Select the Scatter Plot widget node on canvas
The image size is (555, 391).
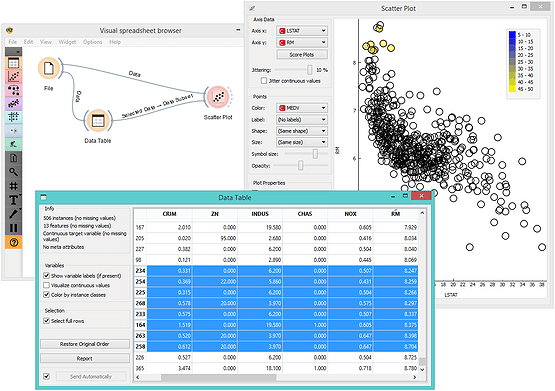(x=218, y=97)
